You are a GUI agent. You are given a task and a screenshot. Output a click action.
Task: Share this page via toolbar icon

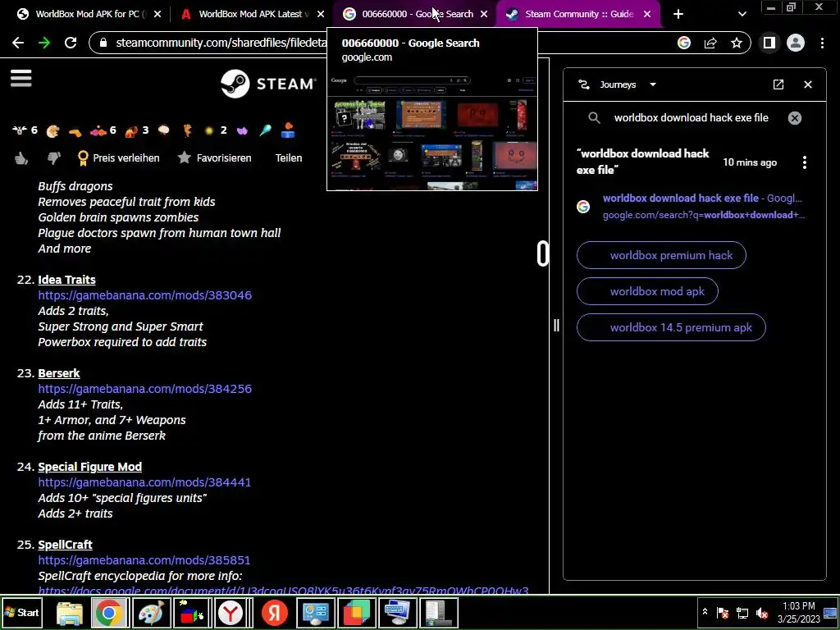coord(710,43)
